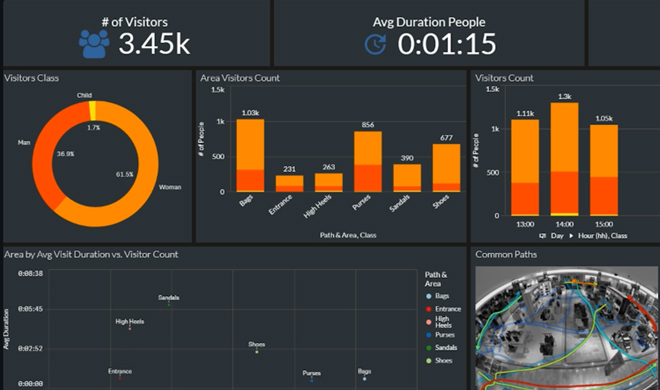The height and width of the screenshot is (390, 660).
Task: Click the Bags scatter point
Action: click(x=365, y=379)
